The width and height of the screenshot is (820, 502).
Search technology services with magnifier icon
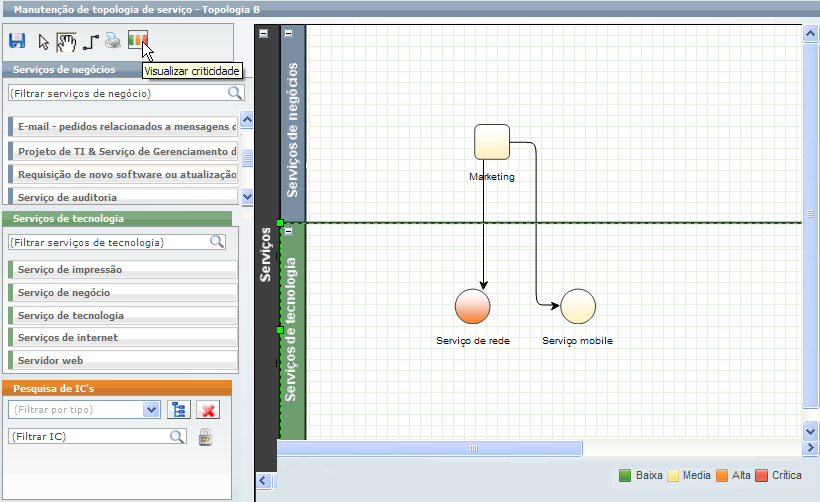coord(217,242)
